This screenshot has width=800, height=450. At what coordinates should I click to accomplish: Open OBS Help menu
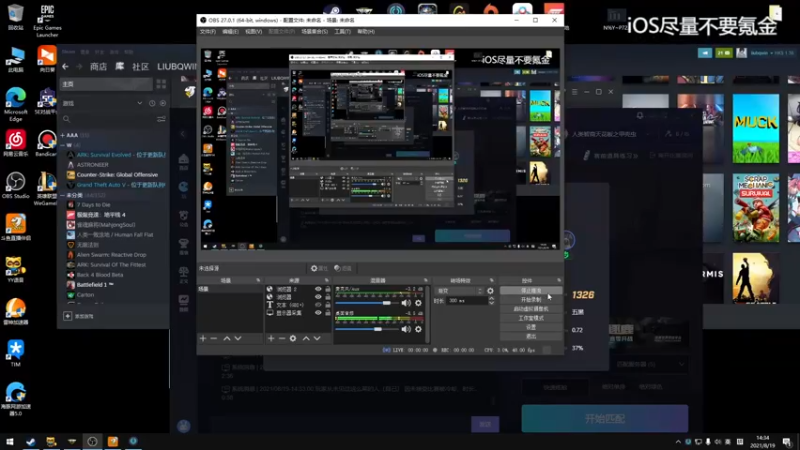pyautogui.click(x=366, y=32)
